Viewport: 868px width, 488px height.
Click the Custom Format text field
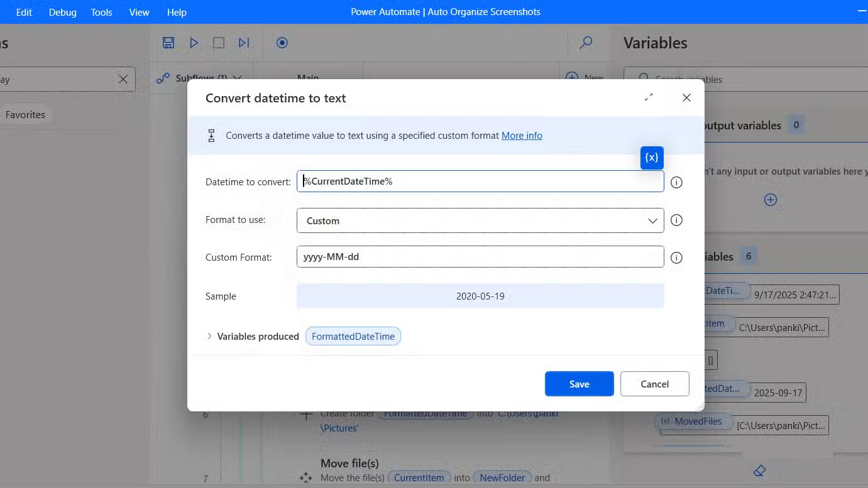click(480, 257)
